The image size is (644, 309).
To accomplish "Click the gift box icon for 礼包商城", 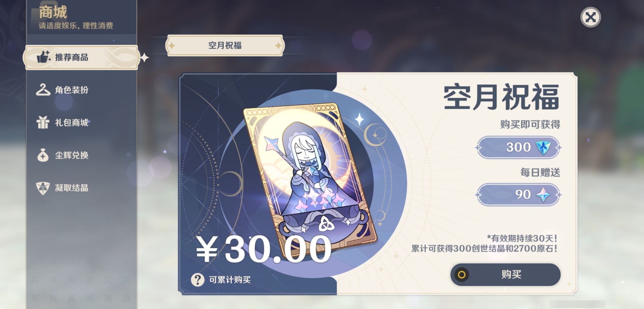I will (43, 122).
